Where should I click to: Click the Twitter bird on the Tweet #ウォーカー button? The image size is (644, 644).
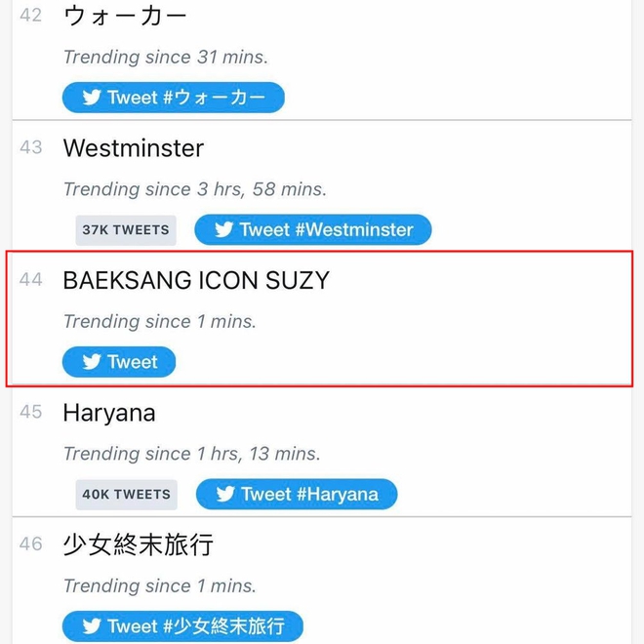(x=91, y=98)
